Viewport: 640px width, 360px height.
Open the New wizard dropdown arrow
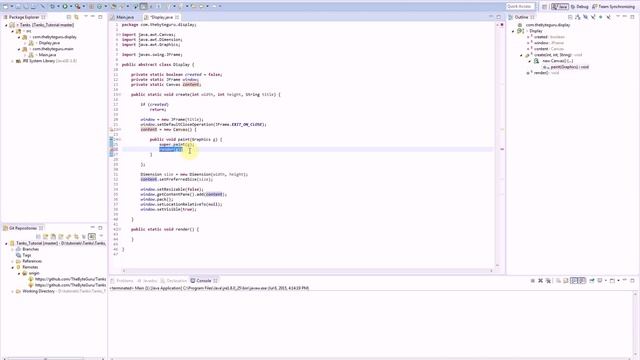pos(12,6)
